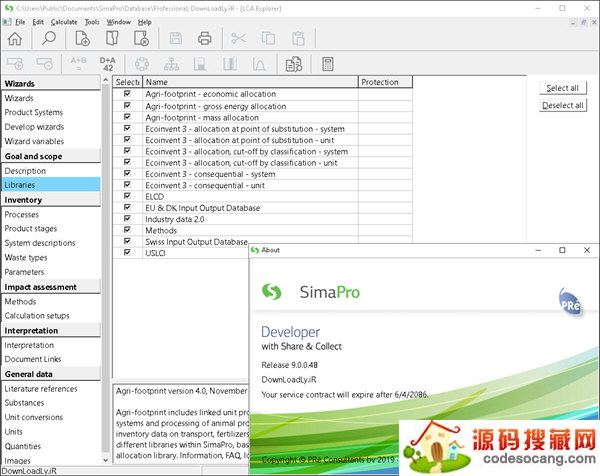
Task: Click the single bar Analyze icon
Action: [200, 64]
